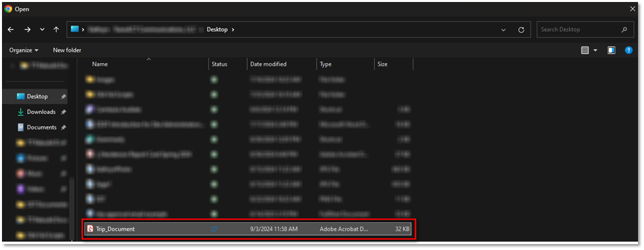This screenshot has height=250, width=644.
Task: Open the address bar history dropdown
Action: tap(504, 30)
